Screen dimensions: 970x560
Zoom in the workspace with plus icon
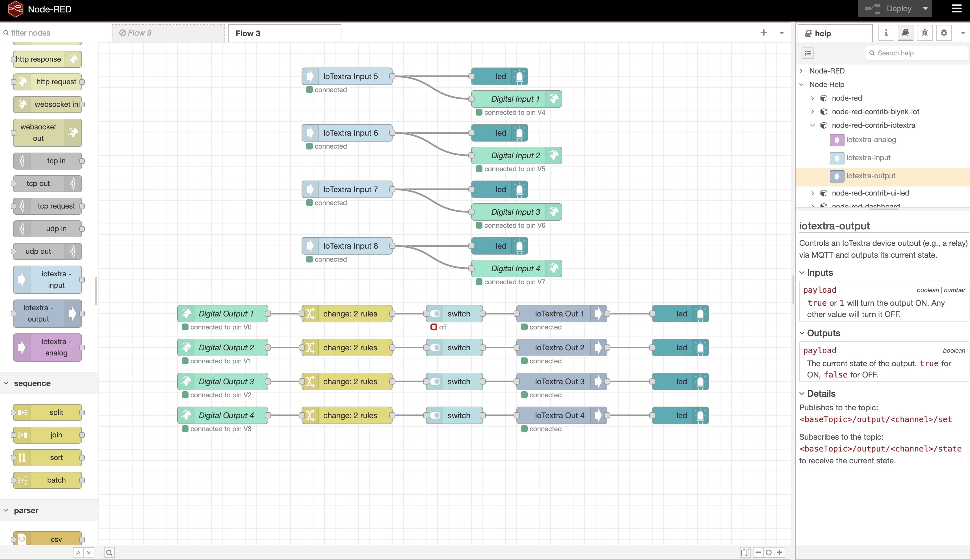[779, 553]
